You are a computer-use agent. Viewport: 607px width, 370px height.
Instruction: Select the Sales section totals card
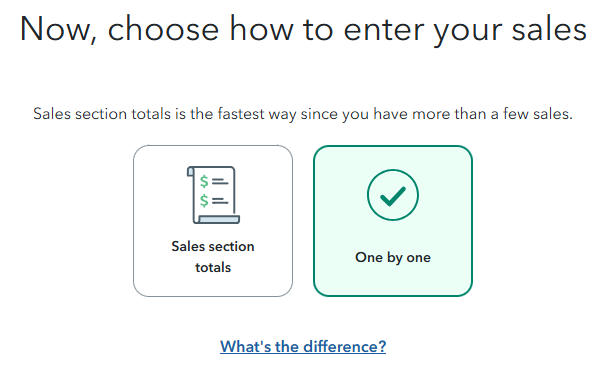[213, 221]
